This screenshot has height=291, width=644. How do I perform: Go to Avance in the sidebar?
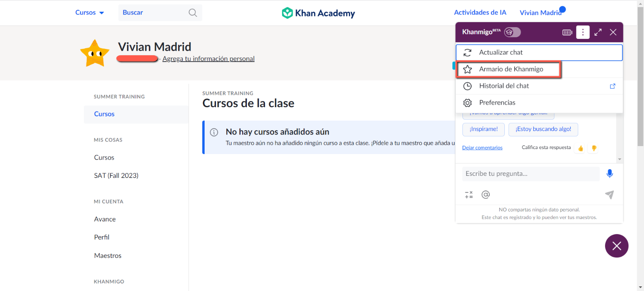(105, 219)
